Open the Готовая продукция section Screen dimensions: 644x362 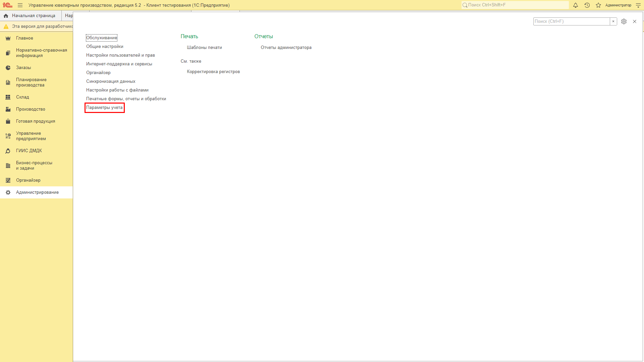coord(36,121)
